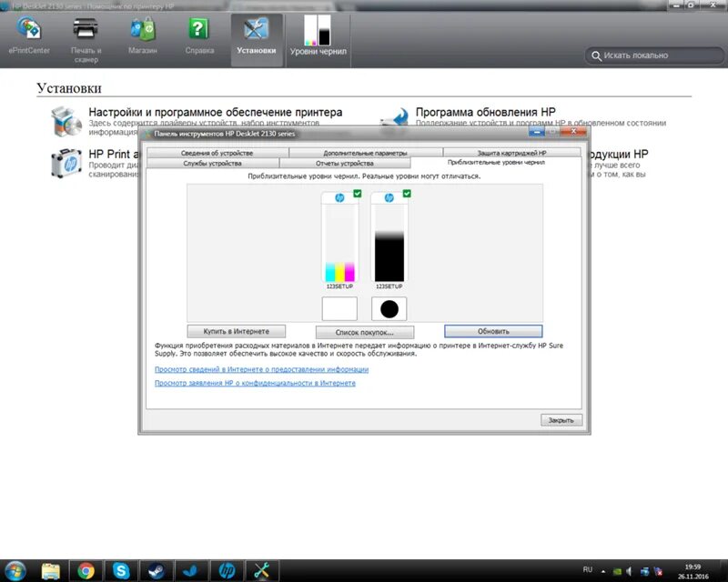Screen dimensions: 728x582
Task: Open Google Chrome from taskbar
Action: (x=86, y=571)
